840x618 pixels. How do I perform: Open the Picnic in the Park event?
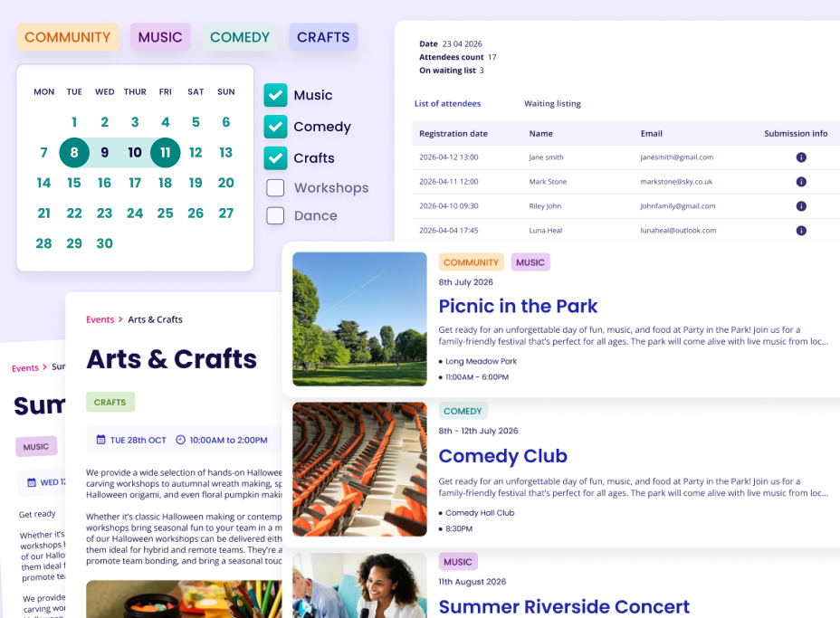pyautogui.click(x=518, y=306)
